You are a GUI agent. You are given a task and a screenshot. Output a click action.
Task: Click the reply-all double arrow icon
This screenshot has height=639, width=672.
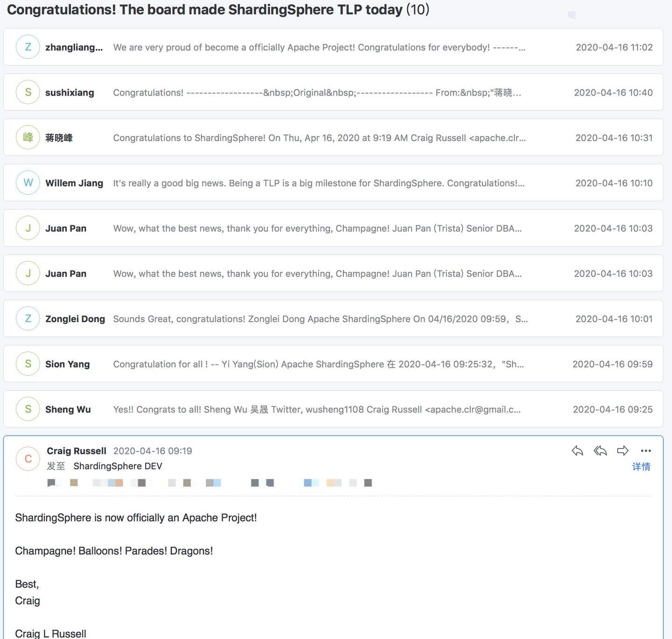(x=600, y=451)
